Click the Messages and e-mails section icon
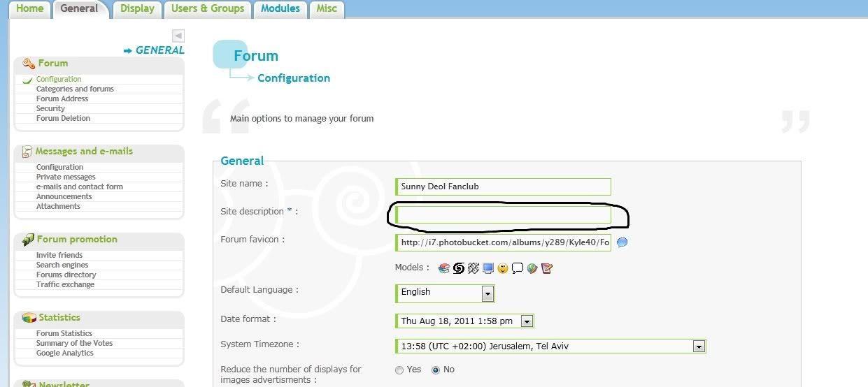The width and height of the screenshot is (868, 387). [x=27, y=152]
